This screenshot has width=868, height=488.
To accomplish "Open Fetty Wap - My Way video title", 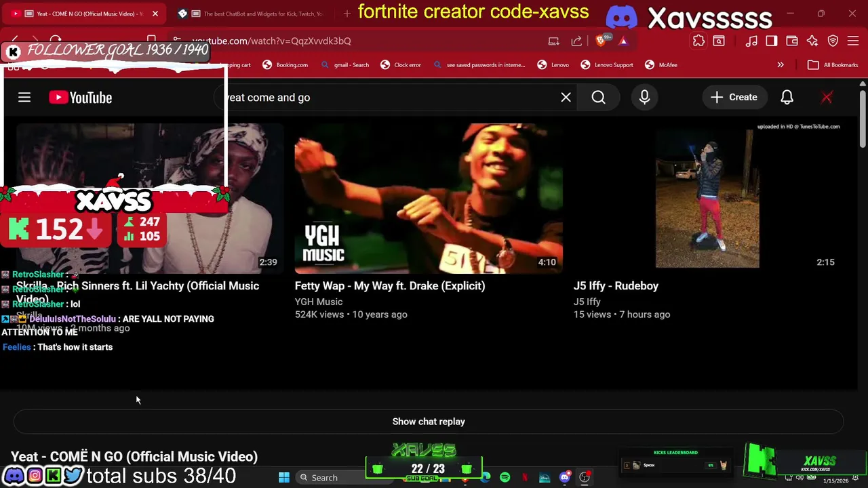I will pos(390,286).
